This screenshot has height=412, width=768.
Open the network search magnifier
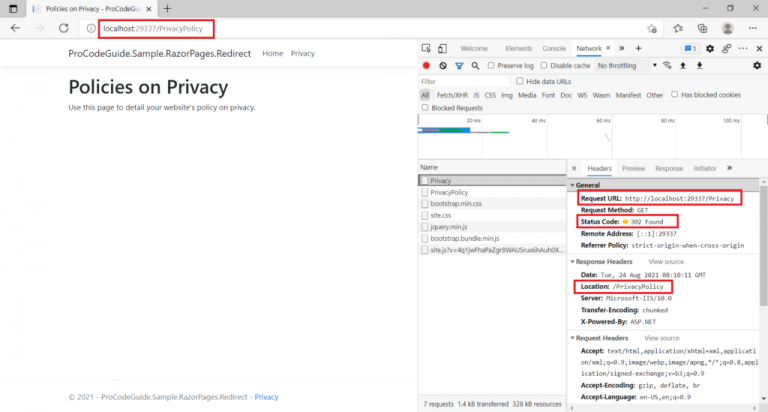tap(474, 65)
